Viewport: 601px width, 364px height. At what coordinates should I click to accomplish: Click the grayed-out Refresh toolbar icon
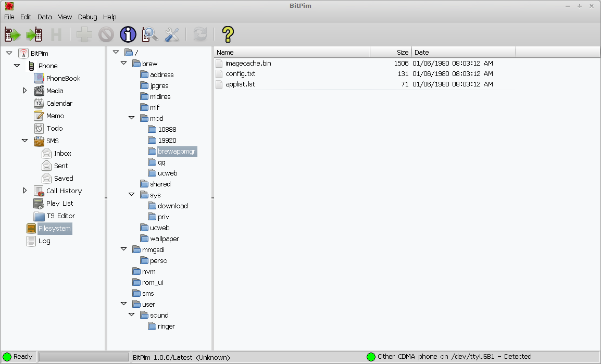[200, 34]
